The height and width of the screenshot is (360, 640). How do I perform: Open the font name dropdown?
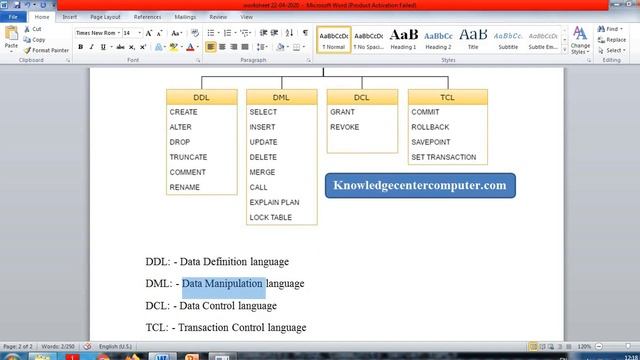tap(119, 33)
